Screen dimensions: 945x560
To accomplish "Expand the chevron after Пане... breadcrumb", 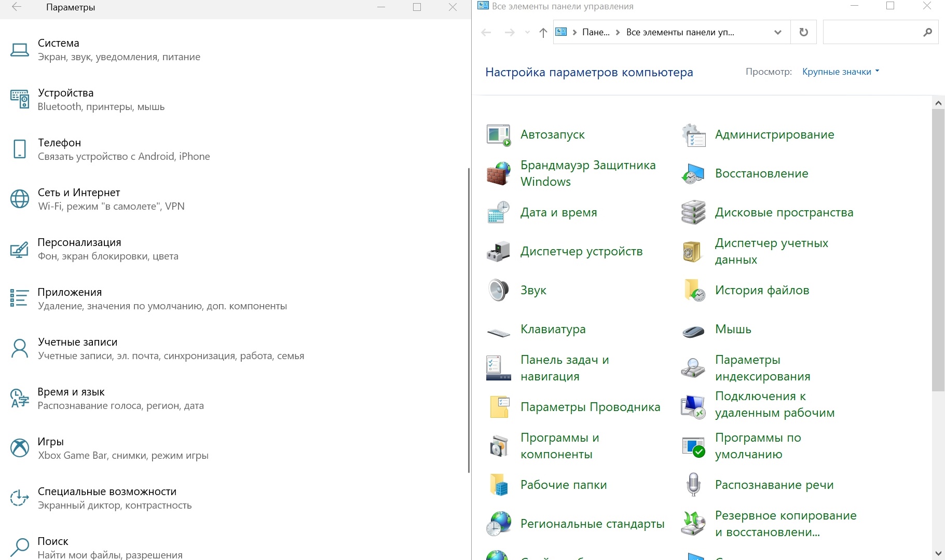I will click(x=618, y=32).
